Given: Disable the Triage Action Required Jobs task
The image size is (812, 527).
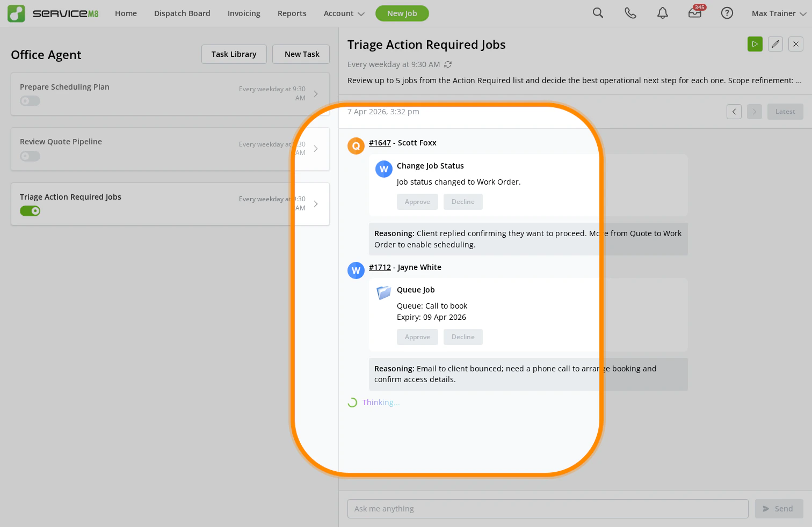Looking at the screenshot, I should pos(30,210).
